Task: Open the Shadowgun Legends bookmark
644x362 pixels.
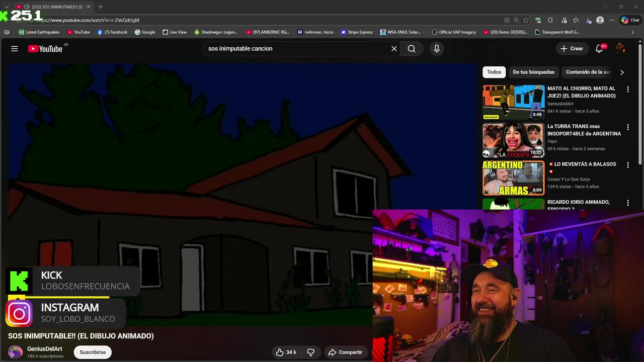Action: pyautogui.click(x=215, y=32)
